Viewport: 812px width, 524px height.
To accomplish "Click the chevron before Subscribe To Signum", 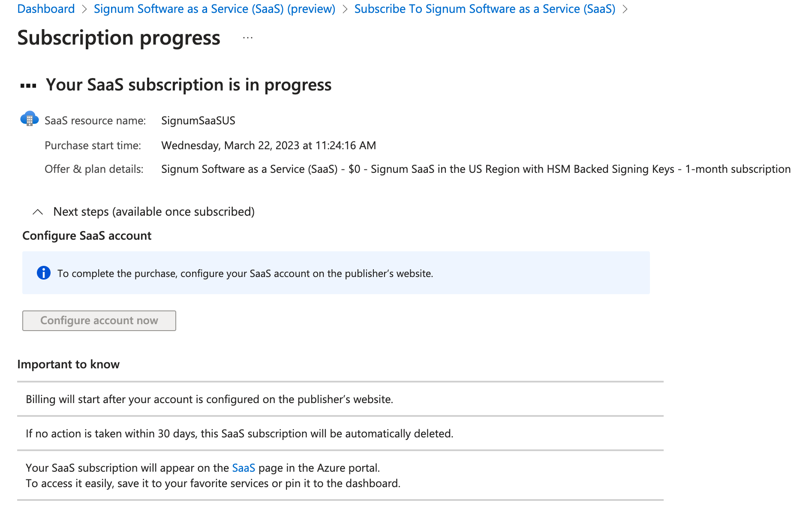I will tap(345, 9).
